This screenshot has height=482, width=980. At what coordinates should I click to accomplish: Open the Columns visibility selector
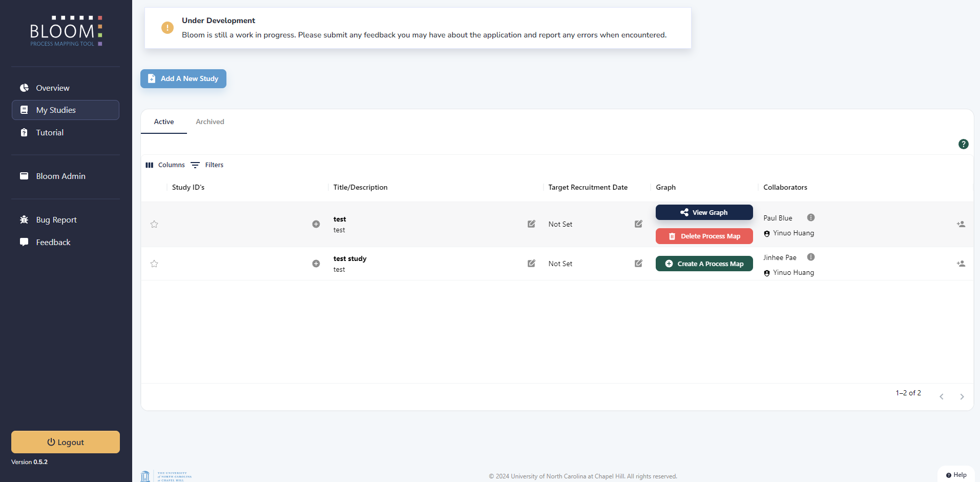tap(165, 165)
